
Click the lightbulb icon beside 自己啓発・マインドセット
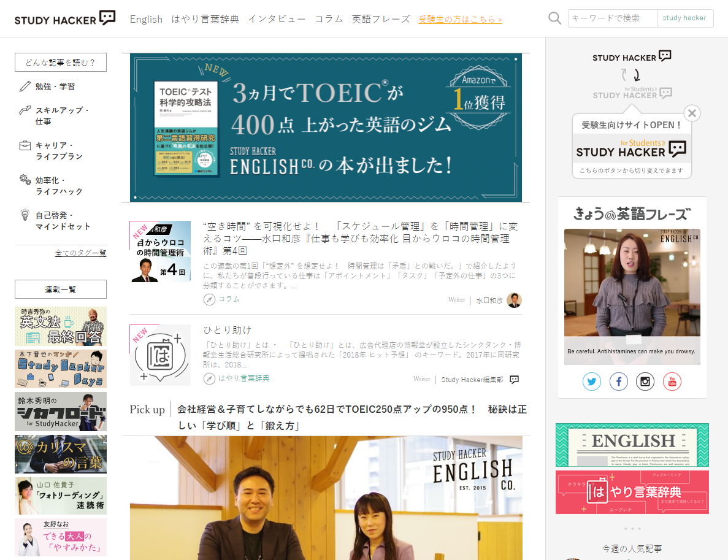25,215
